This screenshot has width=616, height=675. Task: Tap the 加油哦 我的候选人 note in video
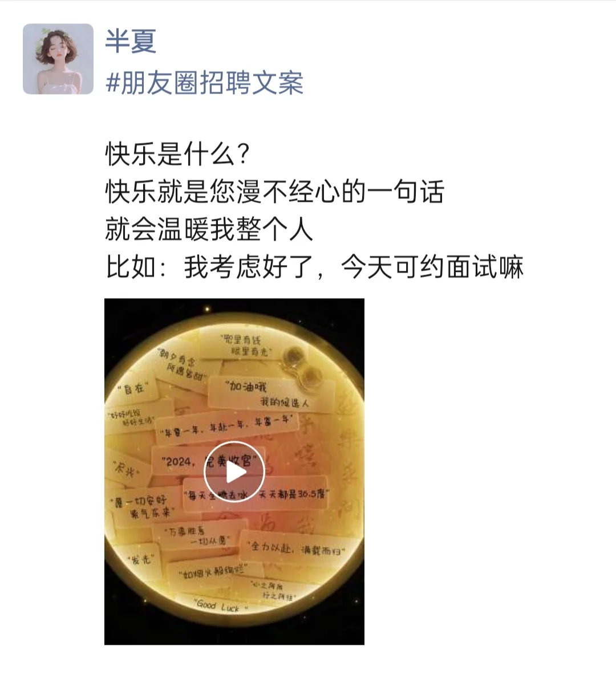click(270, 394)
